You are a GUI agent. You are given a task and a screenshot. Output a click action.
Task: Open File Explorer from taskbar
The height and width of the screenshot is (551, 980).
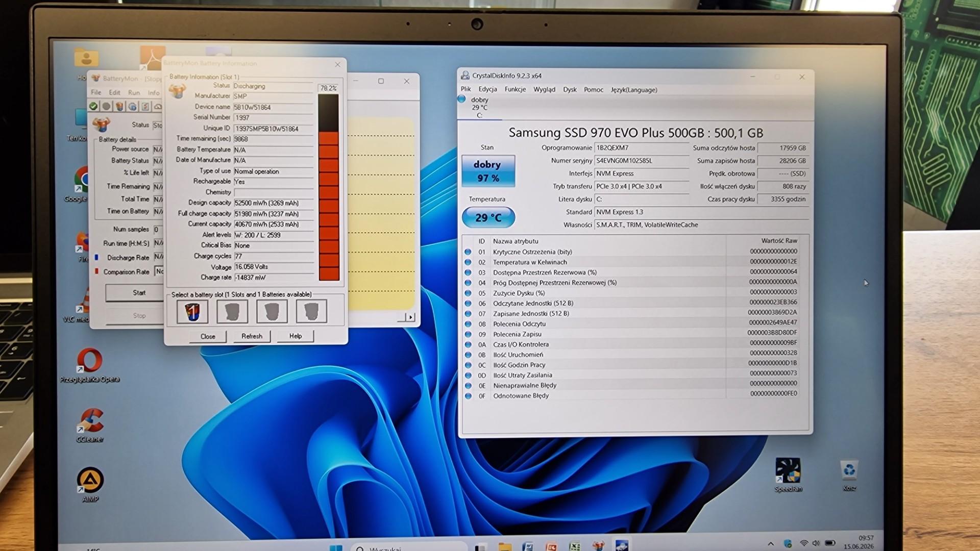505,547
